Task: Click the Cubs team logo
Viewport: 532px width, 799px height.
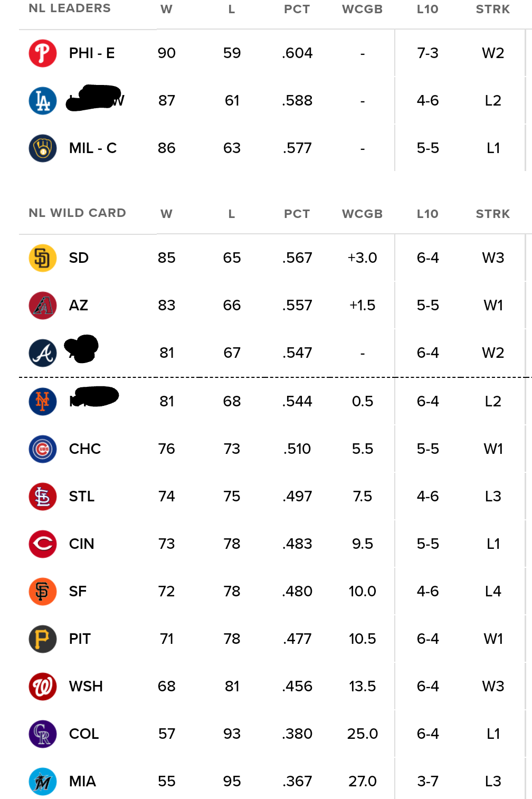Action: pos(43,449)
